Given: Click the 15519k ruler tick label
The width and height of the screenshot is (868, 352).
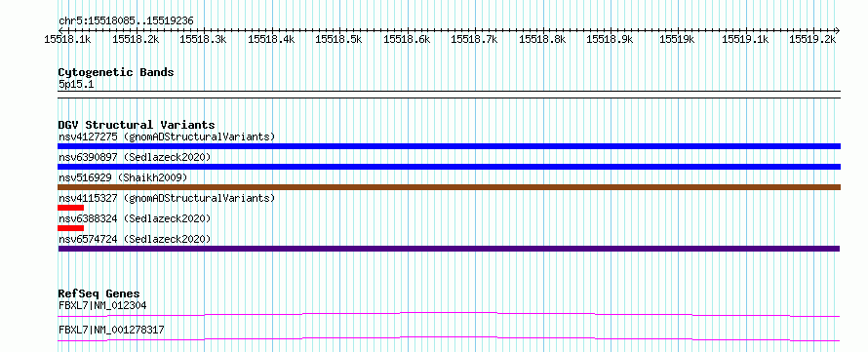Looking at the screenshot, I should tap(678, 39).
